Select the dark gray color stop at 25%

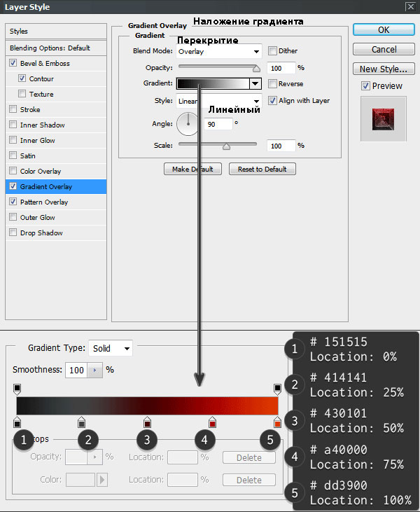point(81,422)
